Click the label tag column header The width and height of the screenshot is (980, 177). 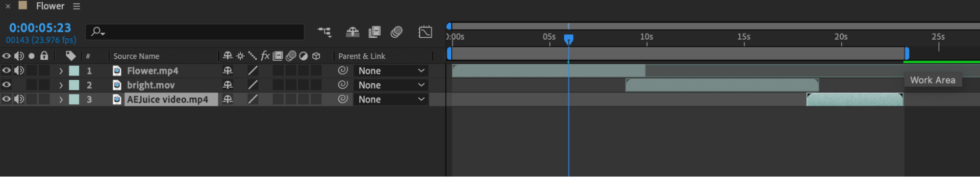(x=71, y=56)
